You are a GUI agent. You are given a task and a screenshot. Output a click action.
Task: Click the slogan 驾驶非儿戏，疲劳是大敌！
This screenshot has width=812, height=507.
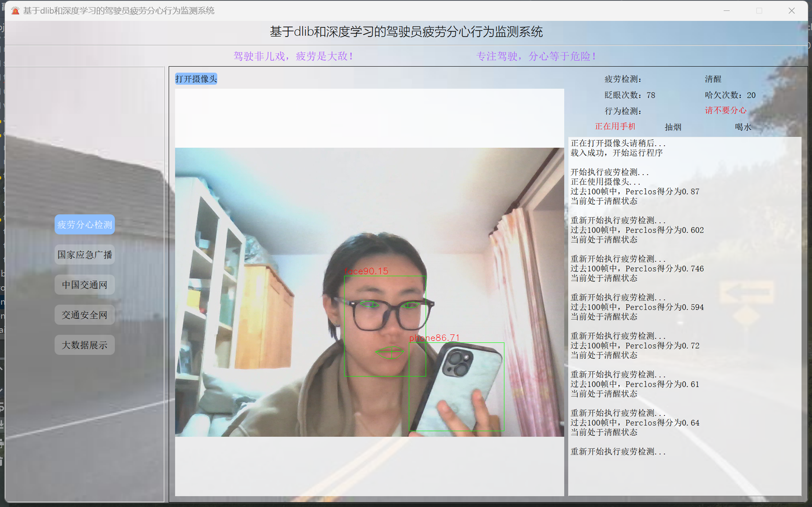pyautogui.click(x=294, y=56)
